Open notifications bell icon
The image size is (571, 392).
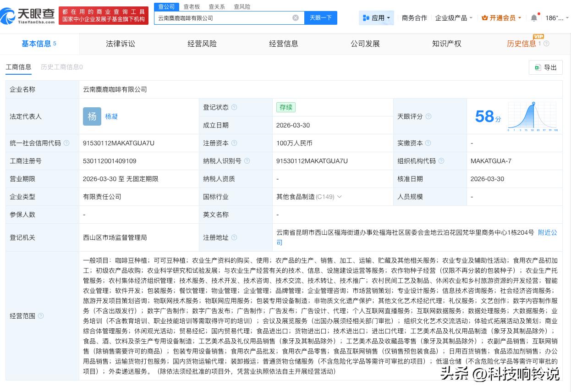coord(534,18)
